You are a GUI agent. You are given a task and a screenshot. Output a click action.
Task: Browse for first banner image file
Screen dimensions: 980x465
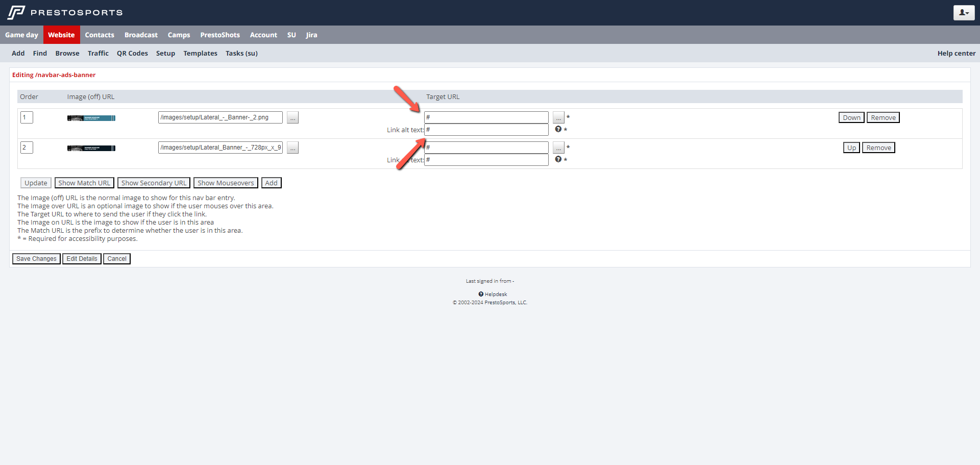pyautogui.click(x=292, y=118)
